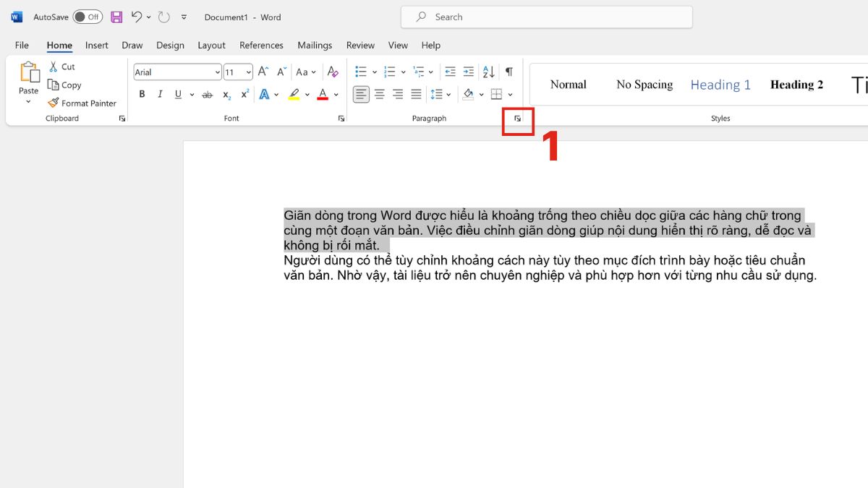This screenshot has height=488, width=868.
Task: Toggle align left button
Action: pos(361,94)
